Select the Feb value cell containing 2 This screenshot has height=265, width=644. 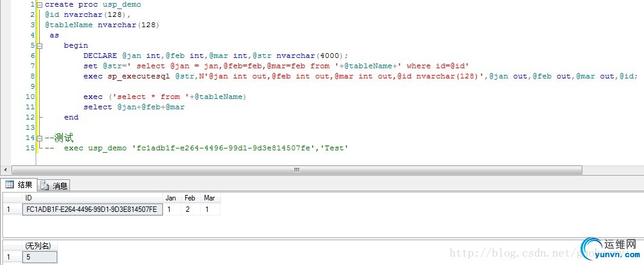[191, 209]
